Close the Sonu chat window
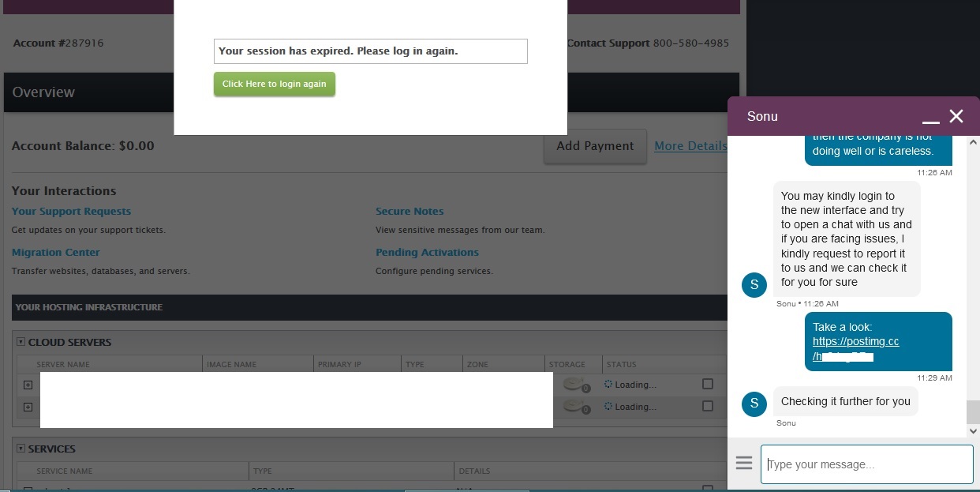This screenshot has width=980, height=492. click(956, 116)
